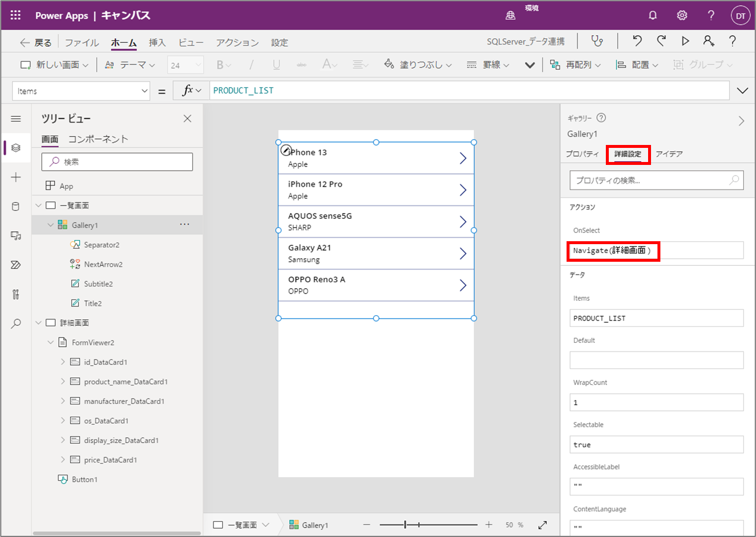Viewport: 756px width, 537px height.
Task: Click the DT account avatar
Action: tap(741, 16)
